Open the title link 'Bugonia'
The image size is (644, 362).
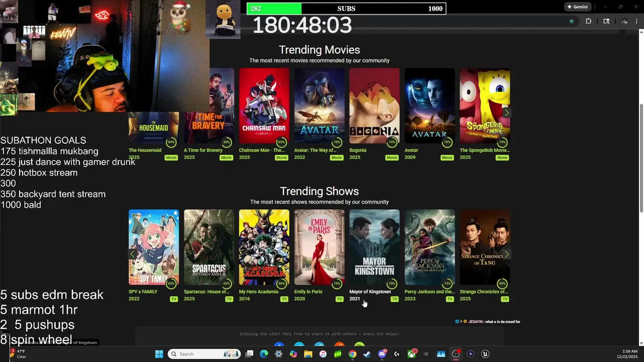pyautogui.click(x=358, y=150)
